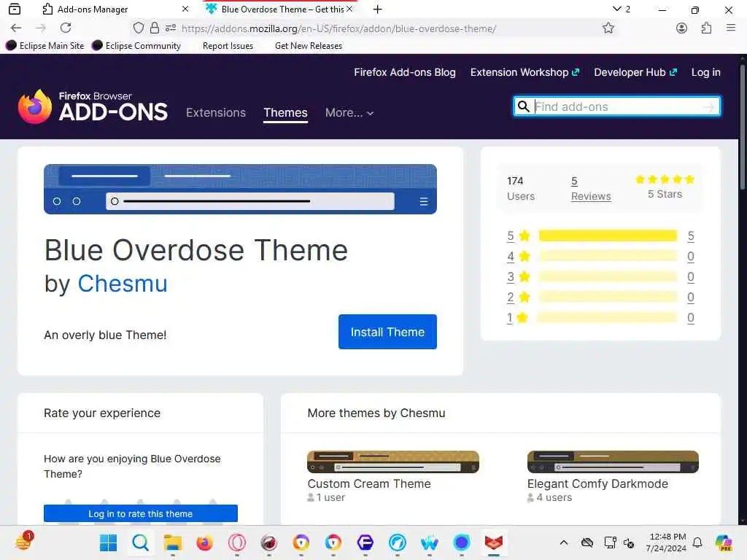Open the 5 Reviews link
The width and height of the screenshot is (747, 560).
591,189
